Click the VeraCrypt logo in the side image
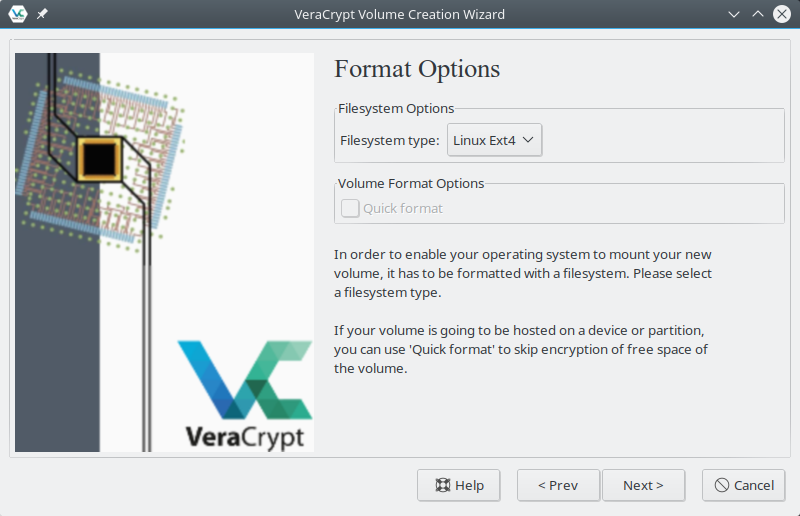 (245, 395)
